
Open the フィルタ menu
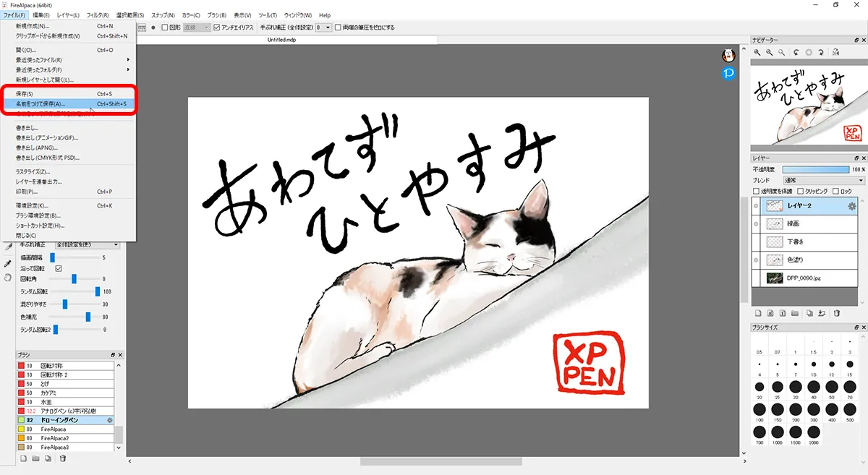click(98, 15)
